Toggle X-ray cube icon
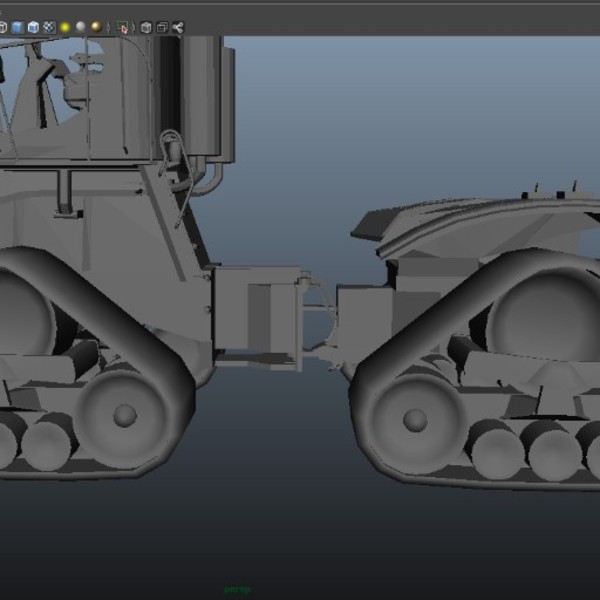 (146, 28)
